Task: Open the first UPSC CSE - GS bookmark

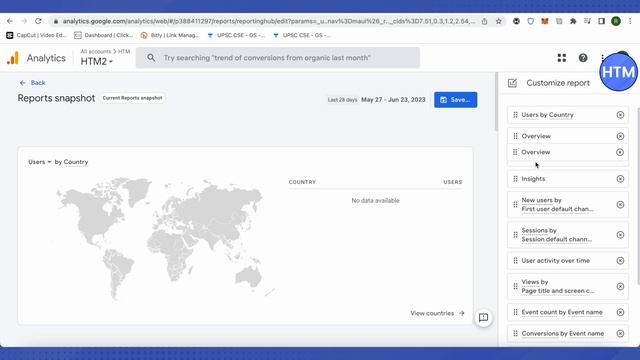Action: tap(236, 36)
